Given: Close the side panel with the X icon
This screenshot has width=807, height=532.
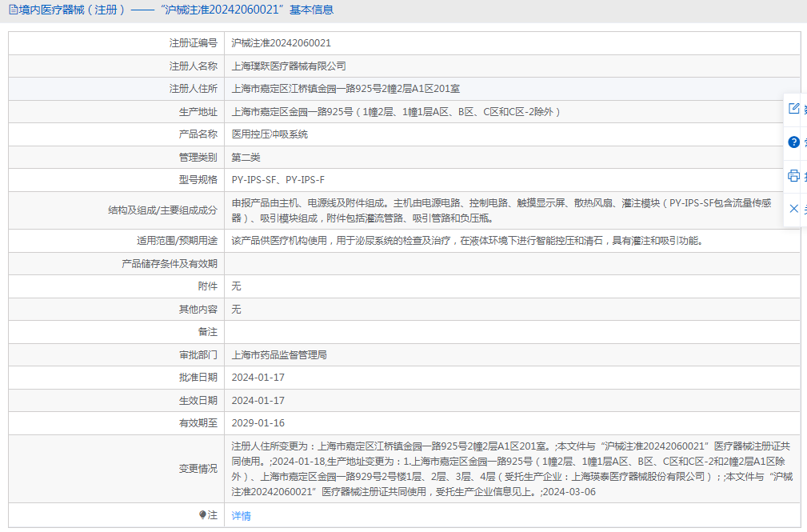Looking at the screenshot, I should click(x=794, y=209).
